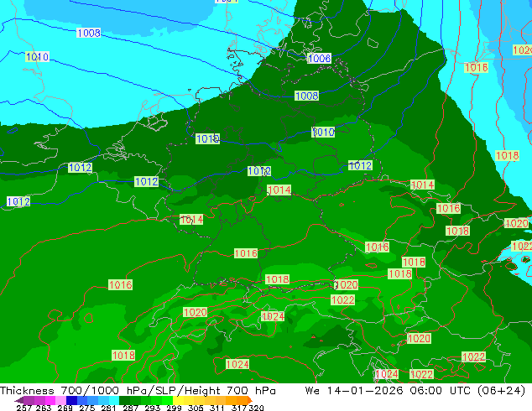Click the red 1016 label over cyan area

(476, 67)
